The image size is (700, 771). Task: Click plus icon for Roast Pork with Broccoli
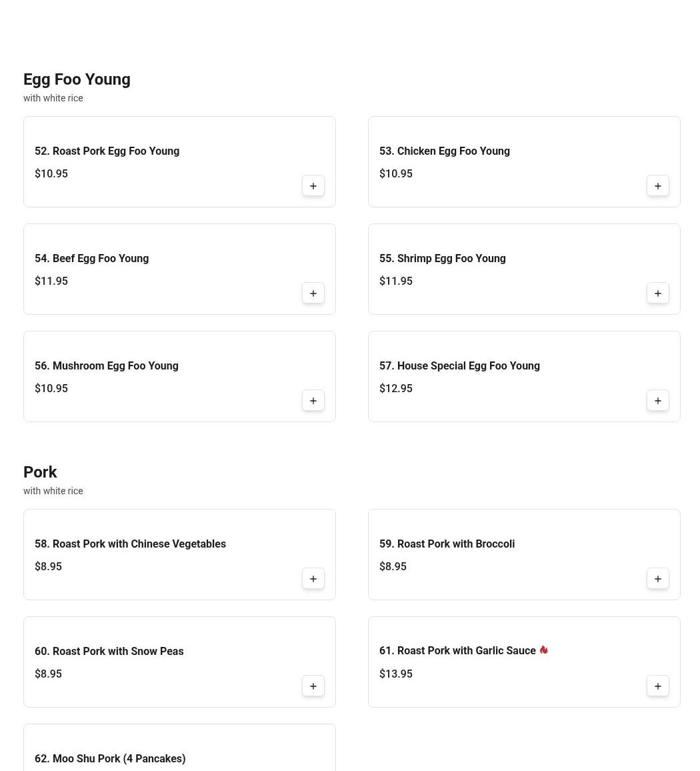(658, 579)
